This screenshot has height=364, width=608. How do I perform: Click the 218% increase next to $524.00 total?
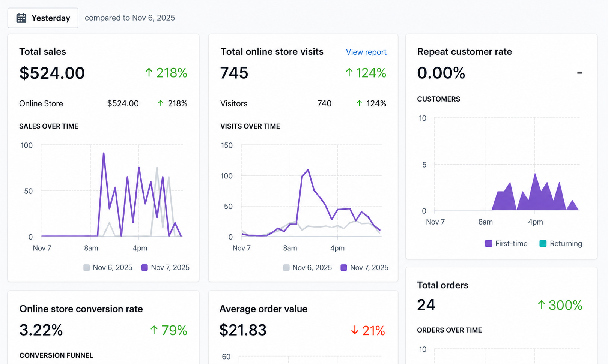pyautogui.click(x=172, y=73)
